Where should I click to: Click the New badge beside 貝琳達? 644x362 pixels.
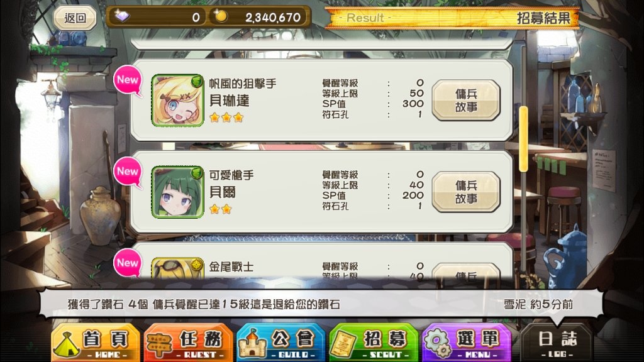pyautogui.click(x=128, y=80)
